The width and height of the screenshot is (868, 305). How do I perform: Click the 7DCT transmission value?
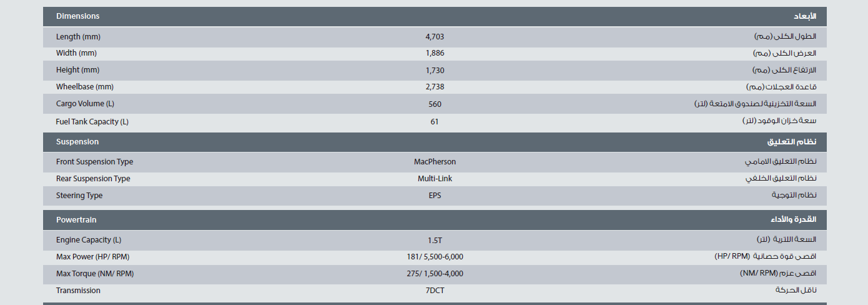click(x=435, y=291)
